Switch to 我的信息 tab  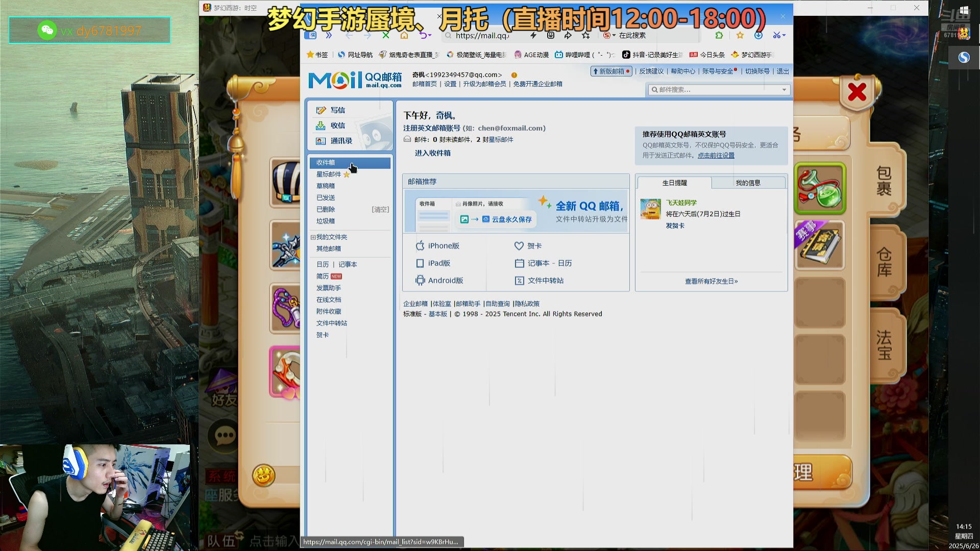pyautogui.click(x=748, y=183)
